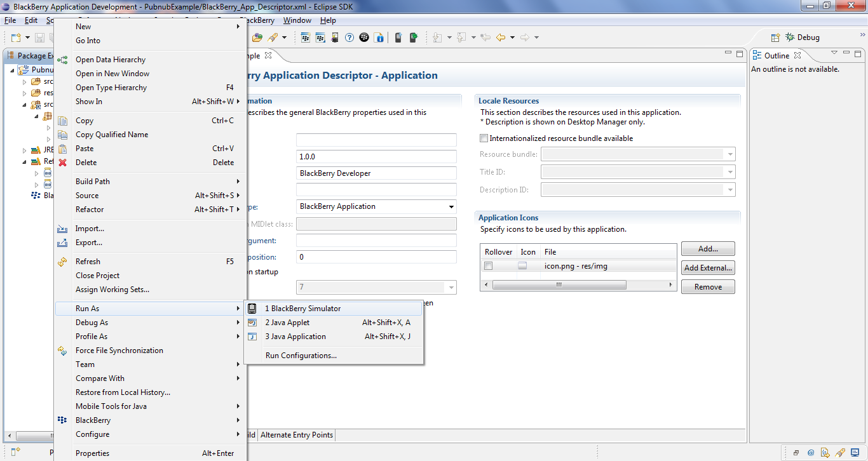This screenshot has width=868, height=461.
Task: Click the Debug on device phone icon
Action: 414,37
